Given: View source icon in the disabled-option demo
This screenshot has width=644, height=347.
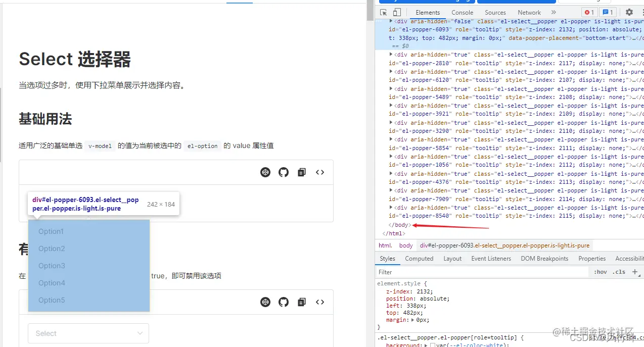Looking at the screenshot, I should point(320,302).
